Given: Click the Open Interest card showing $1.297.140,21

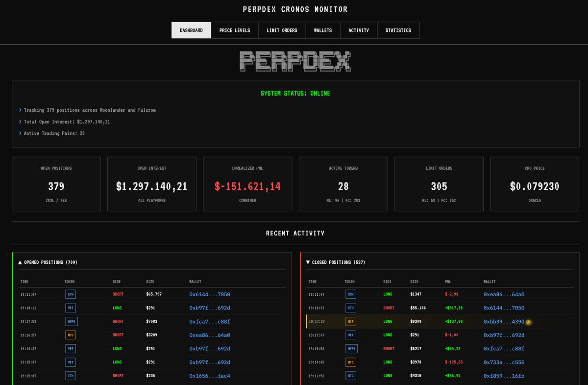Looking at the screenshot, I should coord(152,184).
